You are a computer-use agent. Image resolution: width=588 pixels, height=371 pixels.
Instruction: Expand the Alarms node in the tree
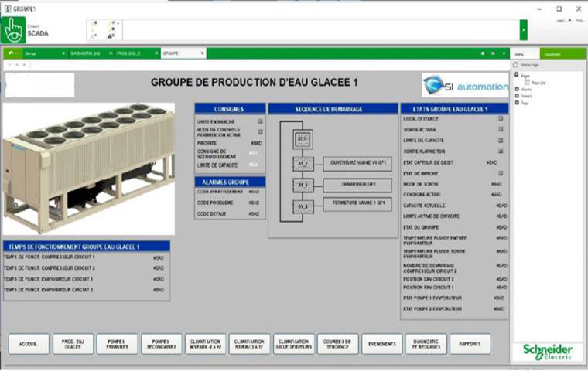(x=517, y=90)
